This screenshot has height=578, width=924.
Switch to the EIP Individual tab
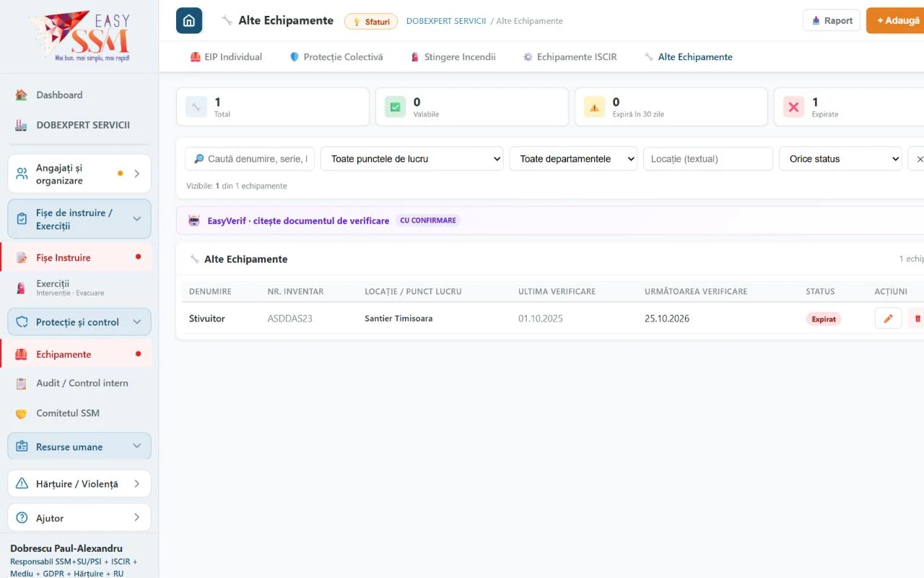tap(226, 57)
